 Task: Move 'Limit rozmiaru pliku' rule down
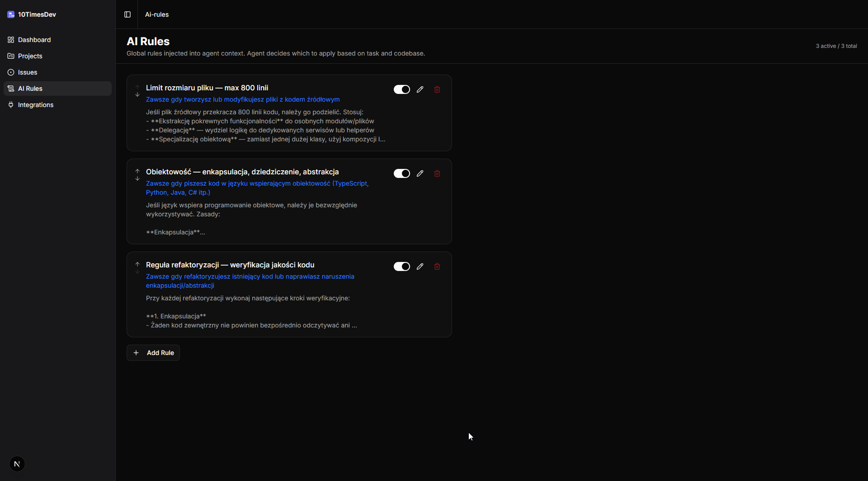pyautogui.click(x=137, y=95)
